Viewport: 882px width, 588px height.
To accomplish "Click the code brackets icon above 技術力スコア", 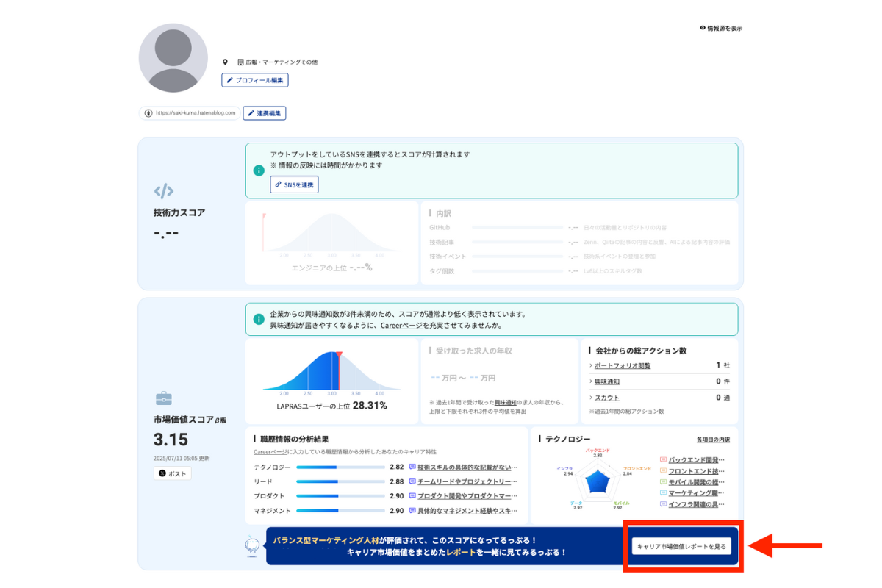I will pyautogui.click(x=164, y=191).
